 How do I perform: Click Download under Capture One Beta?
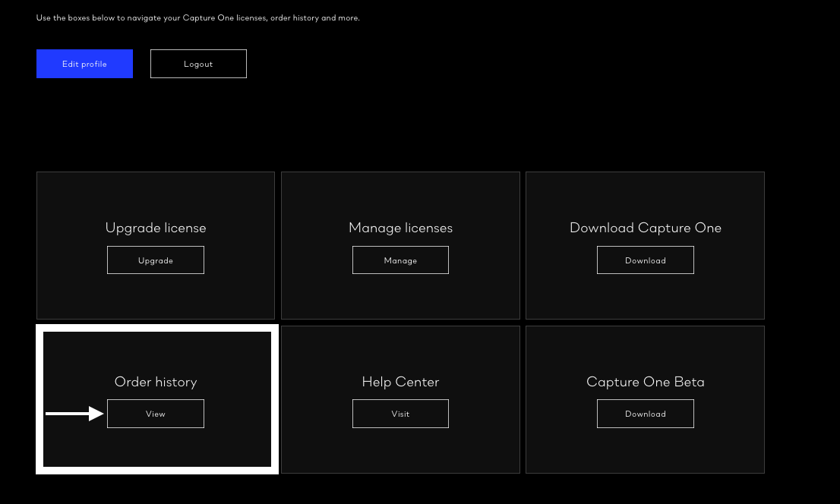645,414
